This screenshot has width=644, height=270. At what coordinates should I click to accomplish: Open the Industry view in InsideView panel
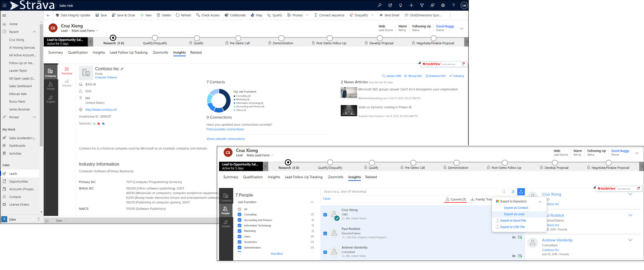pyautogui.click(x=67, y=83)
